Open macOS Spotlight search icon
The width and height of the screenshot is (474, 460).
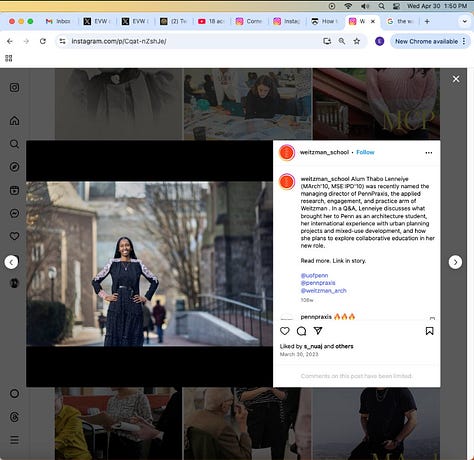click(381, 6)
